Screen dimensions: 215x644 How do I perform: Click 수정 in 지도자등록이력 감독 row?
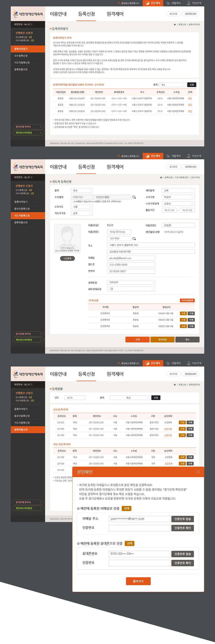click(x=183, y=457)
